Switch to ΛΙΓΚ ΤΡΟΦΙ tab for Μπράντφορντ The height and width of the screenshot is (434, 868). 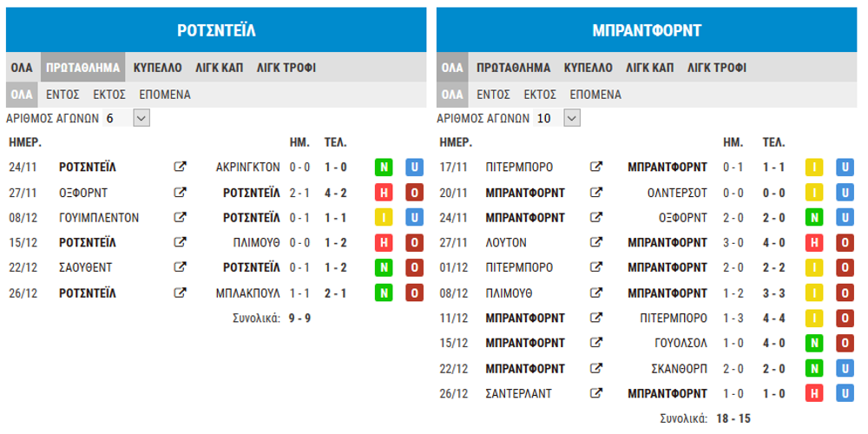coord(717,68)
